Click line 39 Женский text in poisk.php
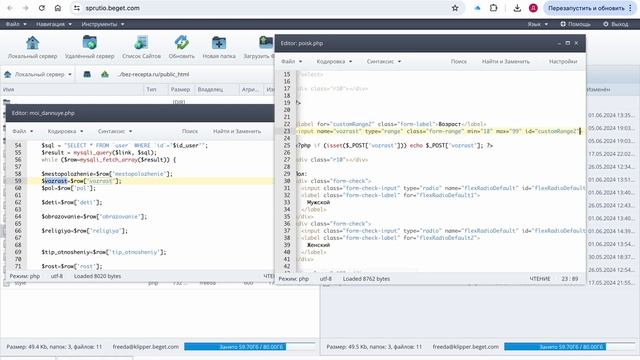 [318, 245]
